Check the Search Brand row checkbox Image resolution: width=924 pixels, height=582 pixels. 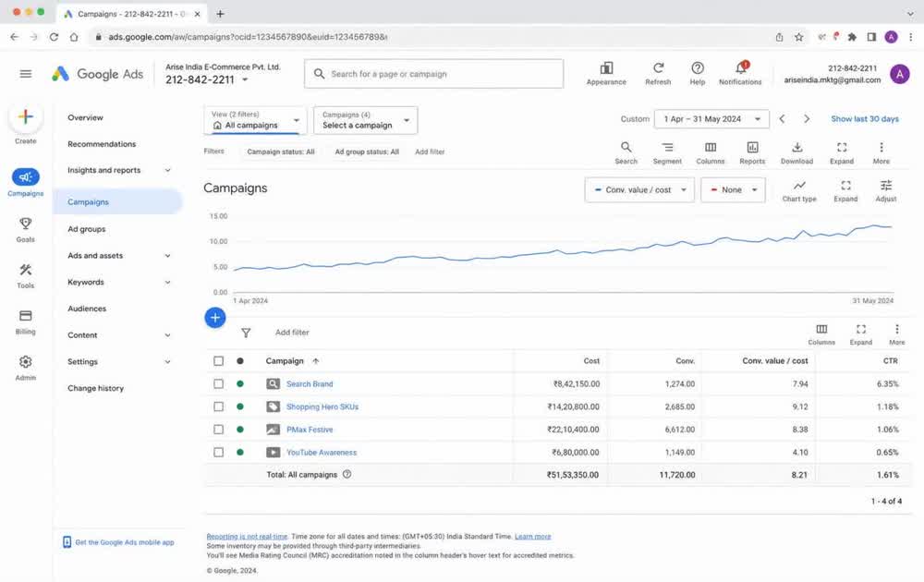point(219,383)
